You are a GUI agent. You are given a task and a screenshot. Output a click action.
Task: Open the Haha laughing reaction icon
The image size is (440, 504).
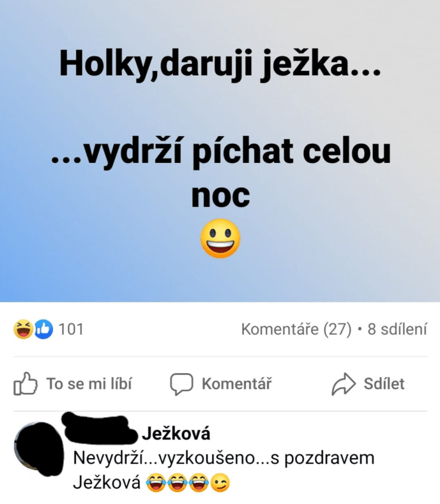[23, 329]
